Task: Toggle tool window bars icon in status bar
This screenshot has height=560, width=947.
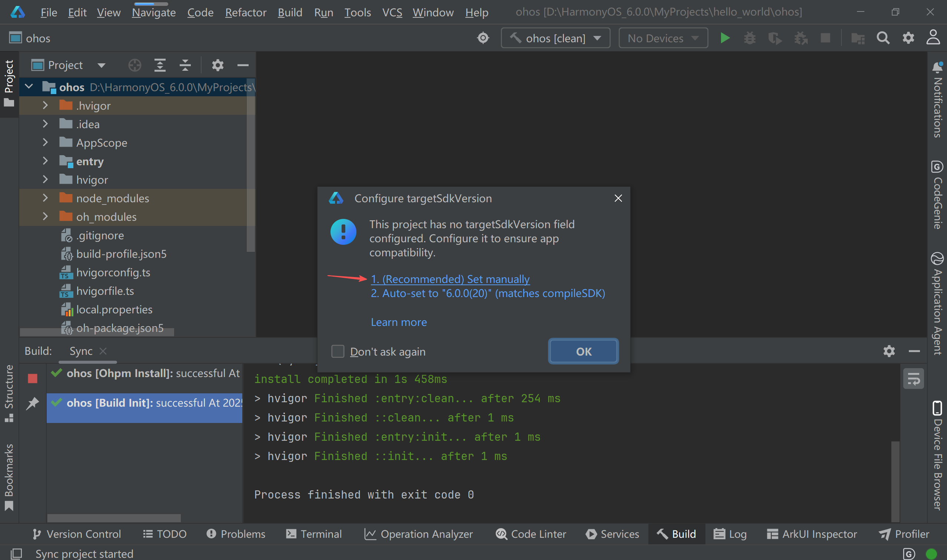Action: point(16,554)
